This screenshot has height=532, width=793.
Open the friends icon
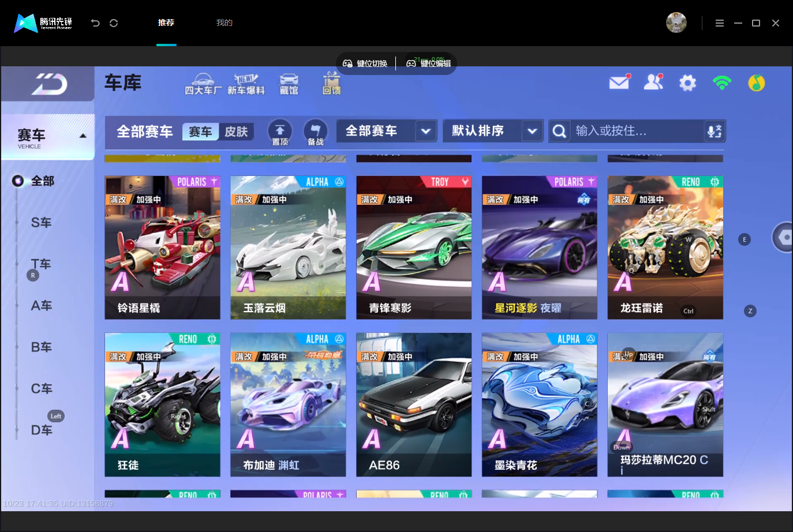653,83
